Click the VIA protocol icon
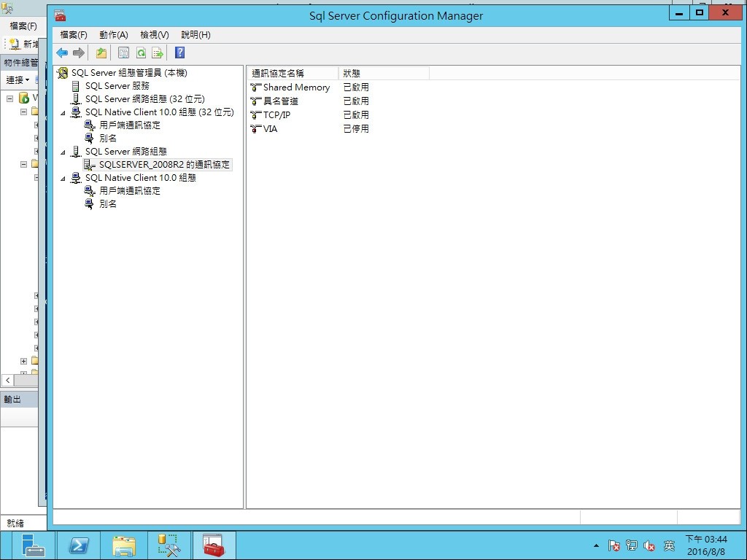 point(256,128)
